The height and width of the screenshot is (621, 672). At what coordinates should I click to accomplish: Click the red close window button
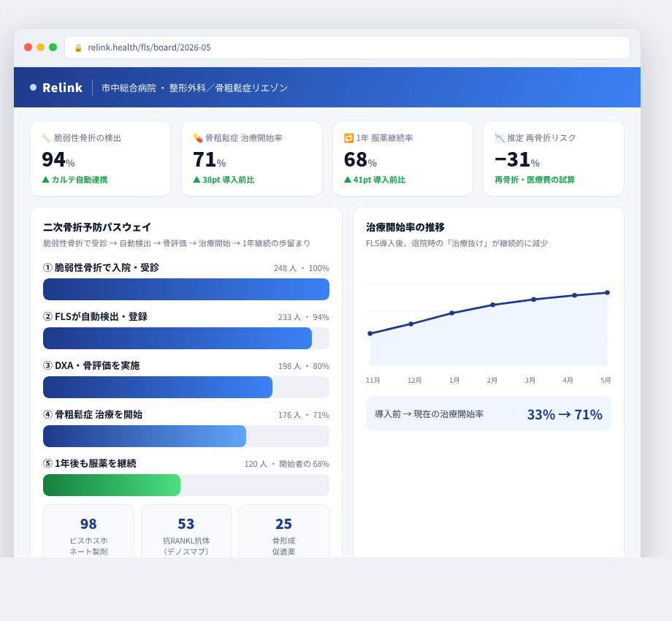tap(28, 47)
